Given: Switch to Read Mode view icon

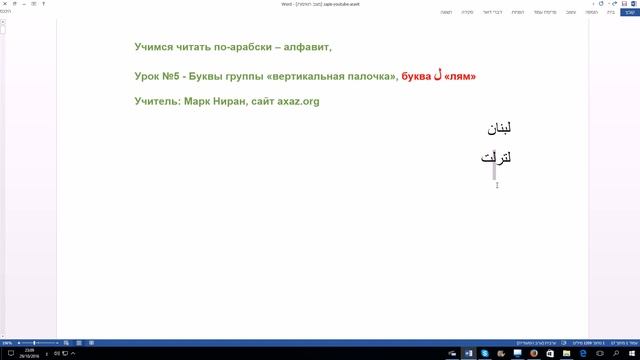Looking at the screenshot, I should tap(91, 343).
